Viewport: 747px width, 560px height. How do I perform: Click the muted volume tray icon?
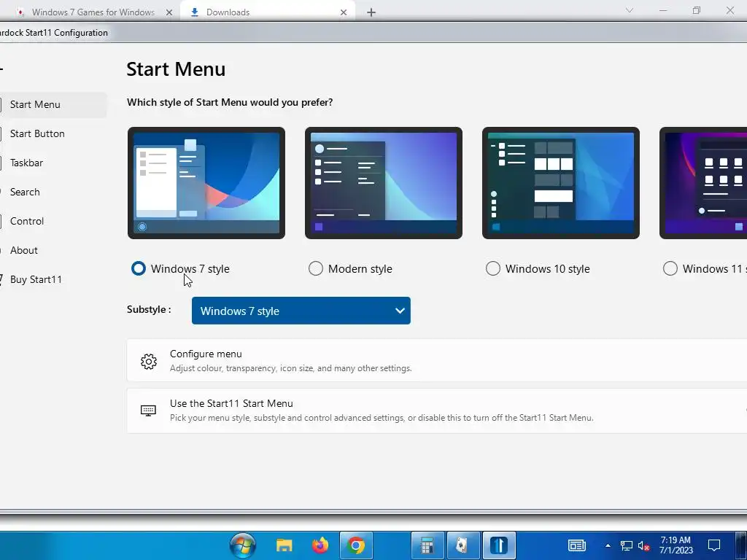coord(644,545)
